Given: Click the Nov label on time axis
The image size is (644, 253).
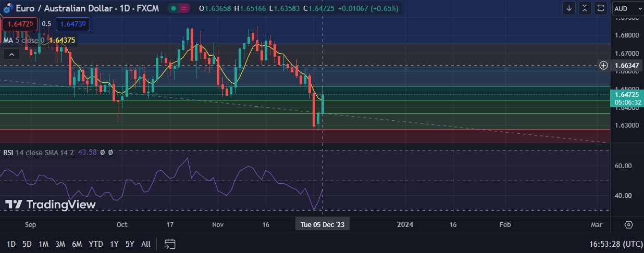Looking at the screenshot, I should [x=218, y=225].
